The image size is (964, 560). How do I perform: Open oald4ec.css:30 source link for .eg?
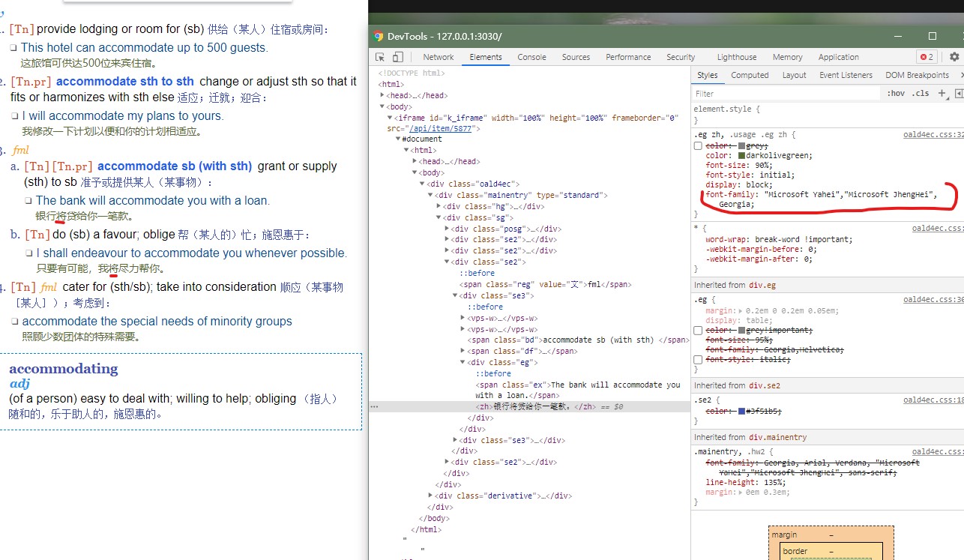coord(934,299)
